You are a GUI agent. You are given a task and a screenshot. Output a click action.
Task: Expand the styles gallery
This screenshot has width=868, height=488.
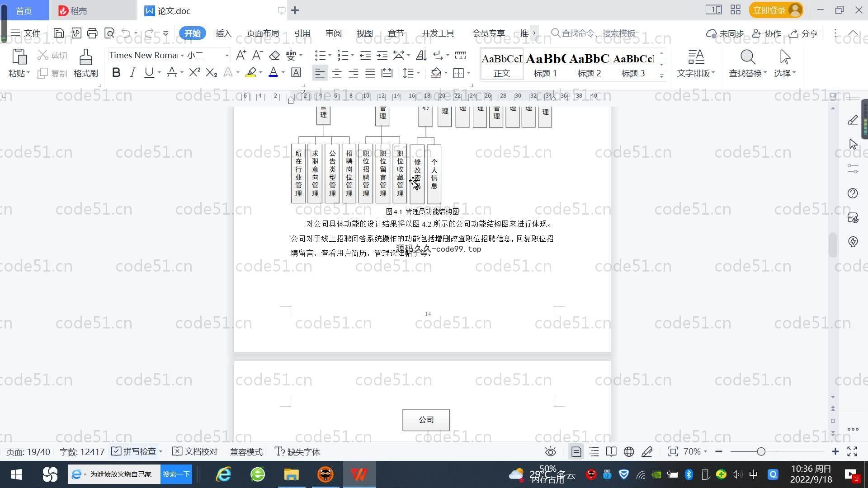tap(661, 76)
